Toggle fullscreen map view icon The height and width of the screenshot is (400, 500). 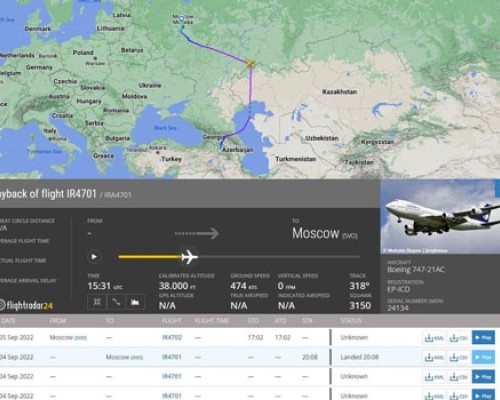pos(97,302)
